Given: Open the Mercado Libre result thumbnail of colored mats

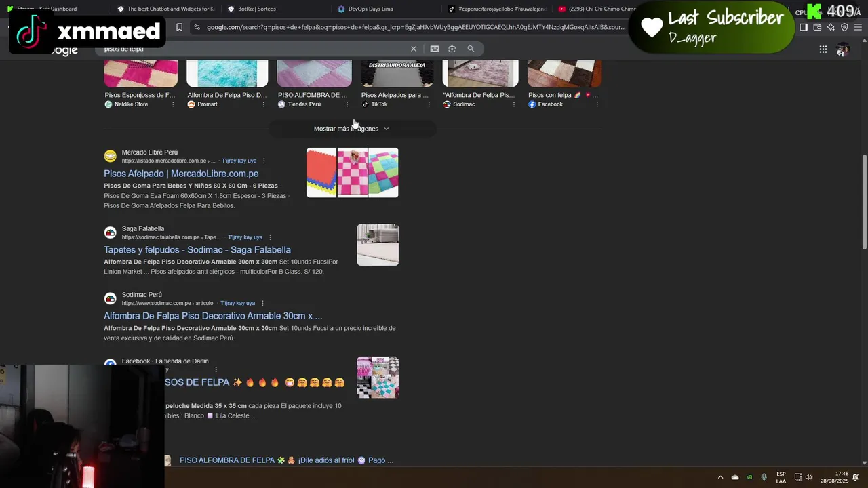Looking at the screenshot, I should tap(352, 173).
